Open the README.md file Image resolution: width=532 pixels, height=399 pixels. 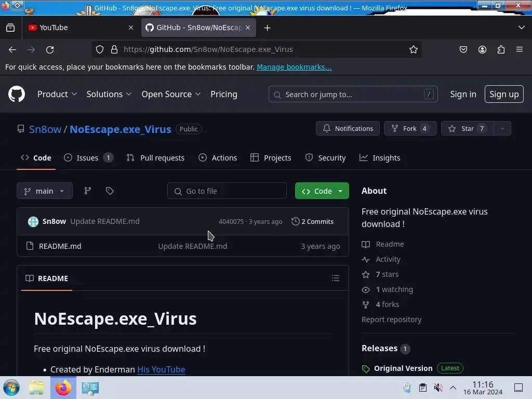60,246
